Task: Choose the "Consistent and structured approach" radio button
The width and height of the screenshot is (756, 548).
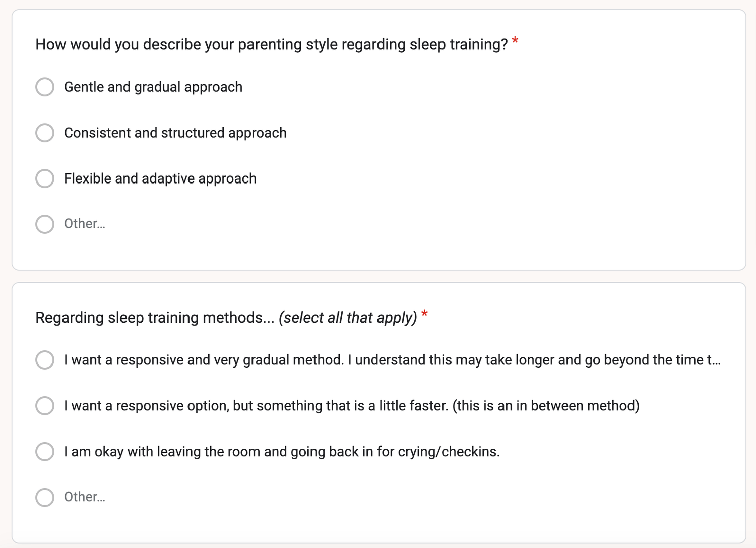Action: (45, 133)
